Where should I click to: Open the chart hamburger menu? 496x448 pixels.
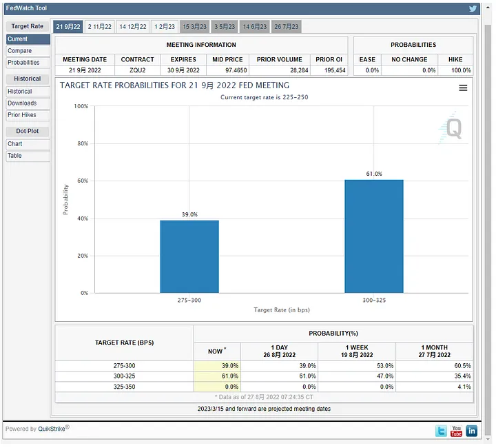[x=463, y=88]
